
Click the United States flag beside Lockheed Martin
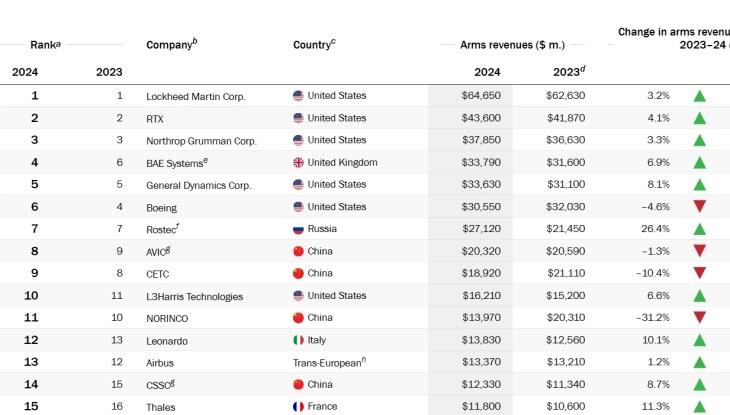click(298, 96)
